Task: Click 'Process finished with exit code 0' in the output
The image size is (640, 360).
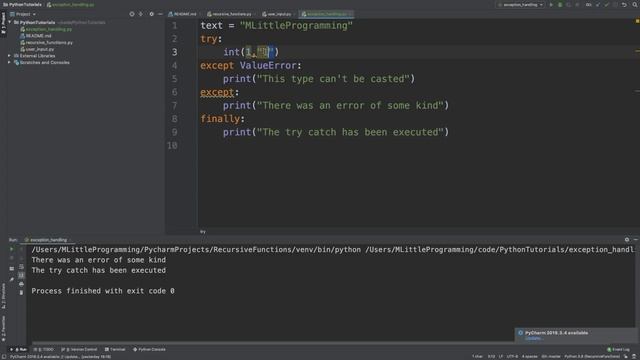Action: point(103,291)
